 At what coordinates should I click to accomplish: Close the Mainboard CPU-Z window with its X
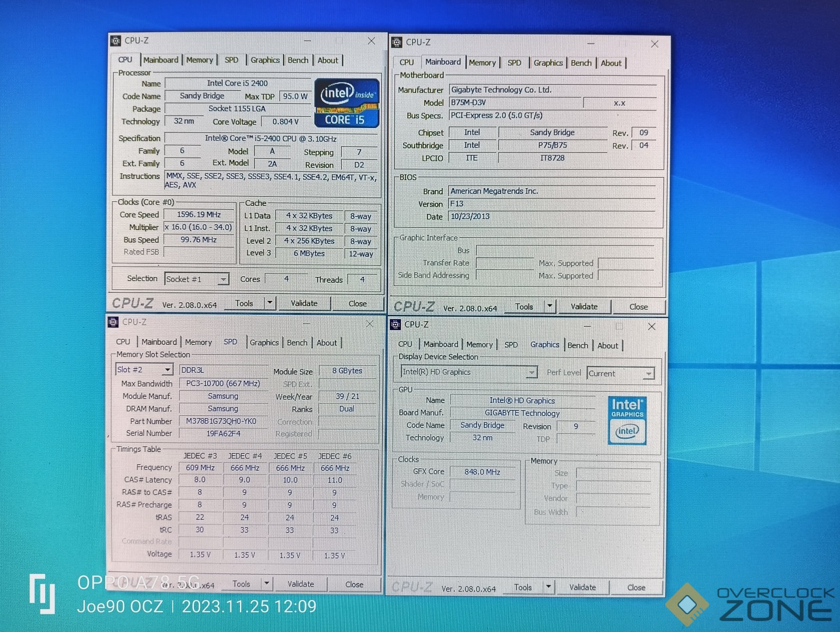[655, 44]
